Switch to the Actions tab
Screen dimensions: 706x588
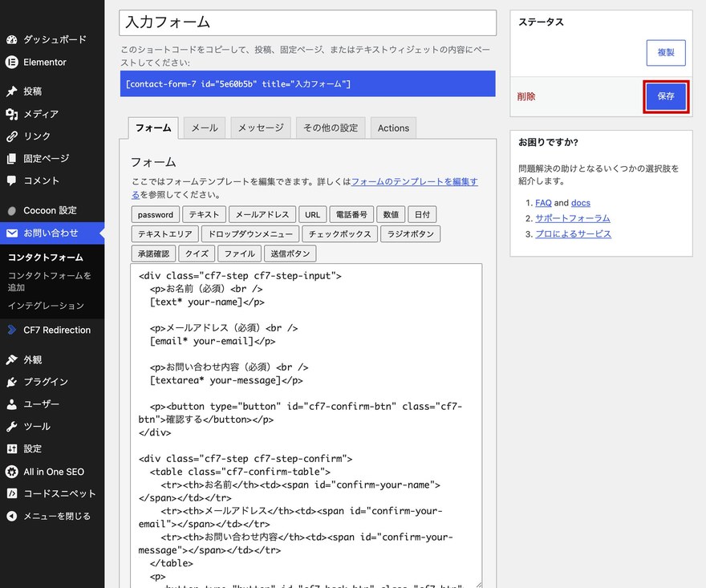click(x=394, y=128)
